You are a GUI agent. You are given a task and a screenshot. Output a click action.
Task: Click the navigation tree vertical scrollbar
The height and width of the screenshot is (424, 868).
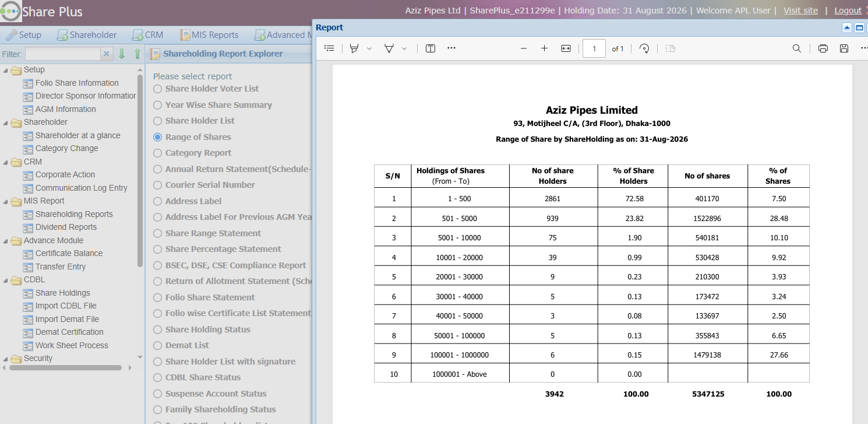pos(140,170)
